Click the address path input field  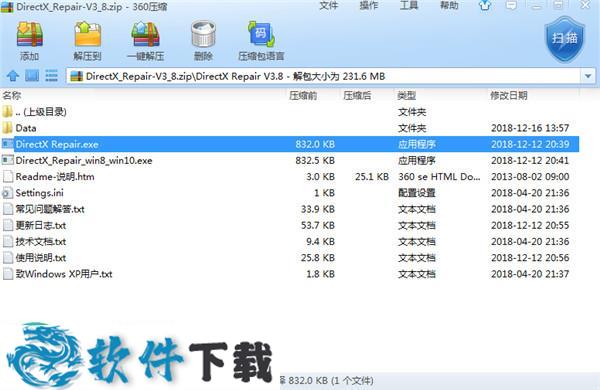[324, 76]
